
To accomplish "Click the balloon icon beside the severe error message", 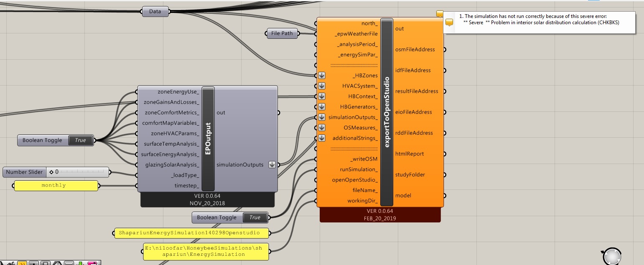I will coord(449,23).
